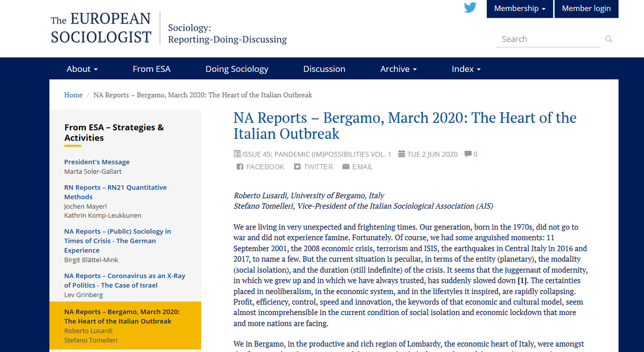Expand the Index menu
This screenshot has width=644, height=352.
[x=466, y=69]
